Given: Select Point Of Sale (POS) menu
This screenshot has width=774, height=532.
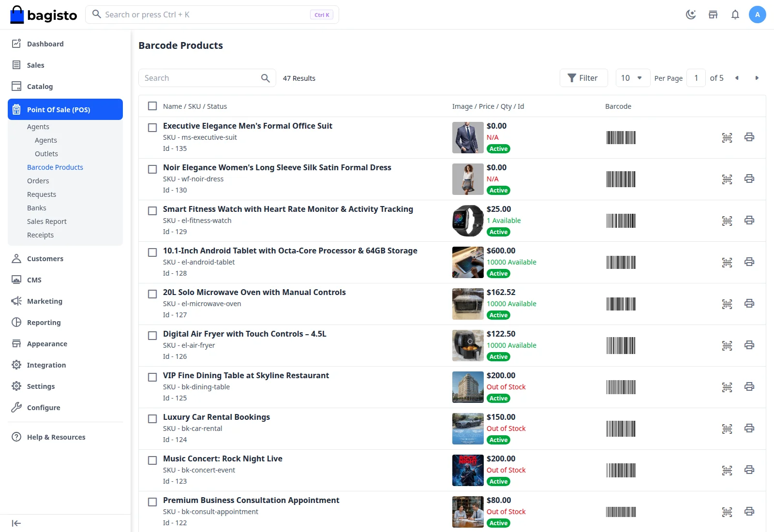Looking at the screenshot, I should coord(65,109).
